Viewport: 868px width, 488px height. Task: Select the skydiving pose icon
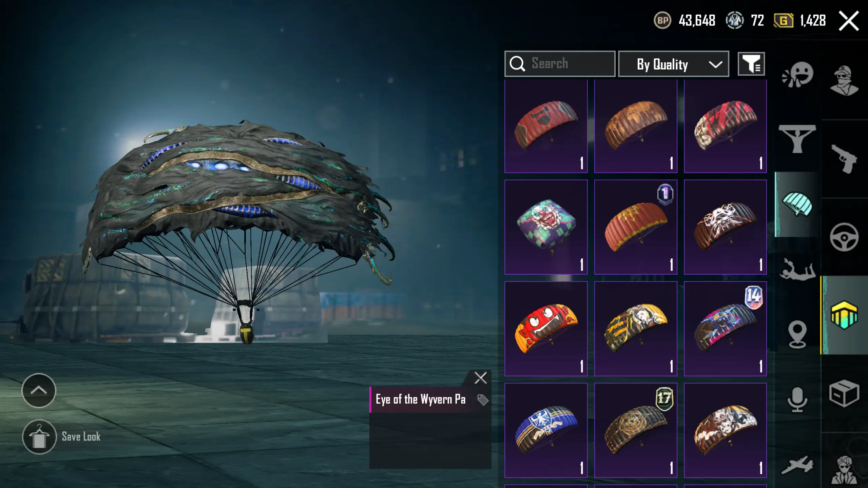(x=797, y=269)
